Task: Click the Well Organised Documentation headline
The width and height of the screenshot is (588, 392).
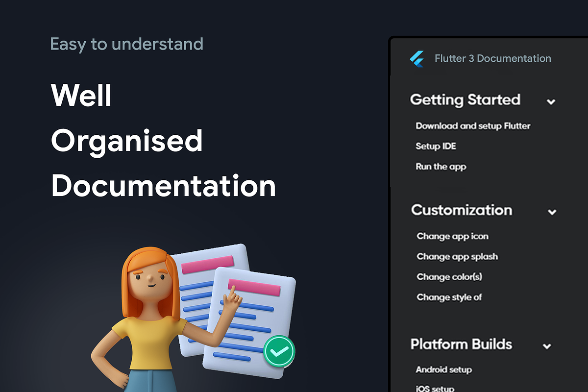Action: click(x=163, y=141)
